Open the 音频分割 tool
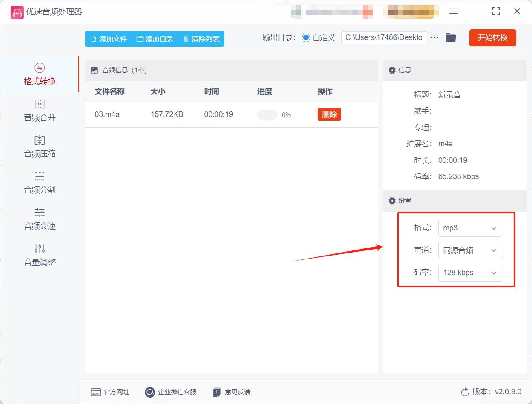The width and height of the screenshot is (532, 404). [x=40, y=182]
